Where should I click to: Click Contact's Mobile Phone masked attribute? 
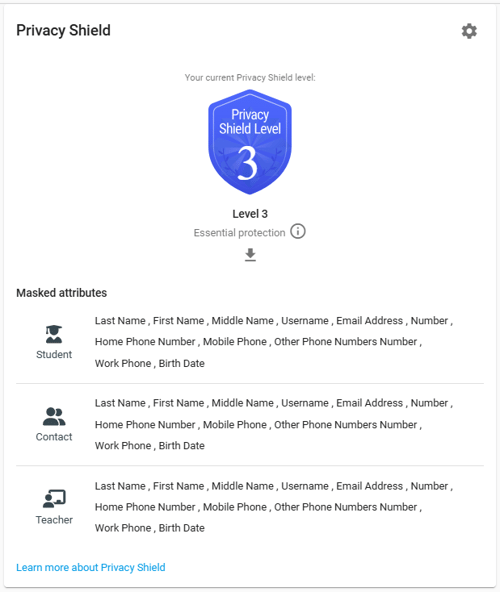[235, 424]
